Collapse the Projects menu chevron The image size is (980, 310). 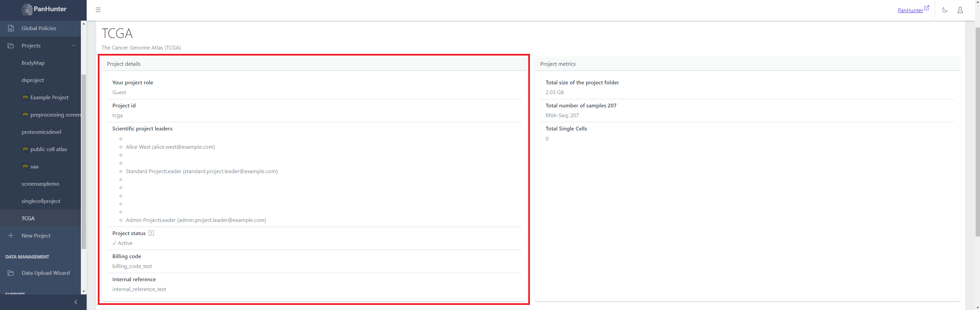coord(73,46)
